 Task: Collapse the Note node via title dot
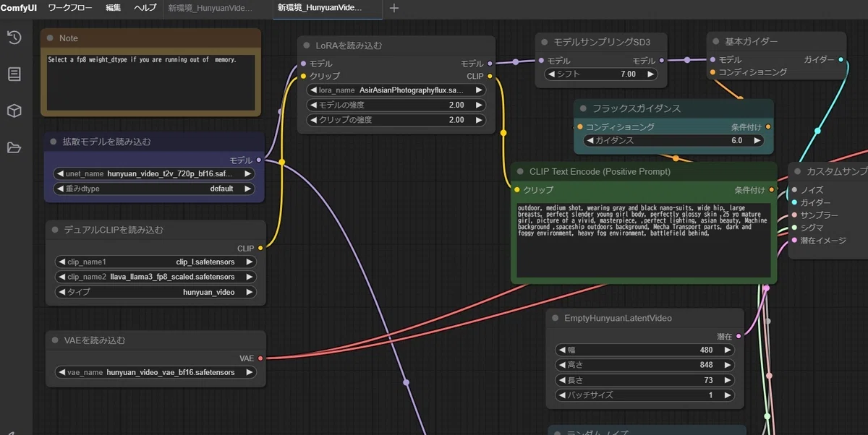click(x=50, y=38)
